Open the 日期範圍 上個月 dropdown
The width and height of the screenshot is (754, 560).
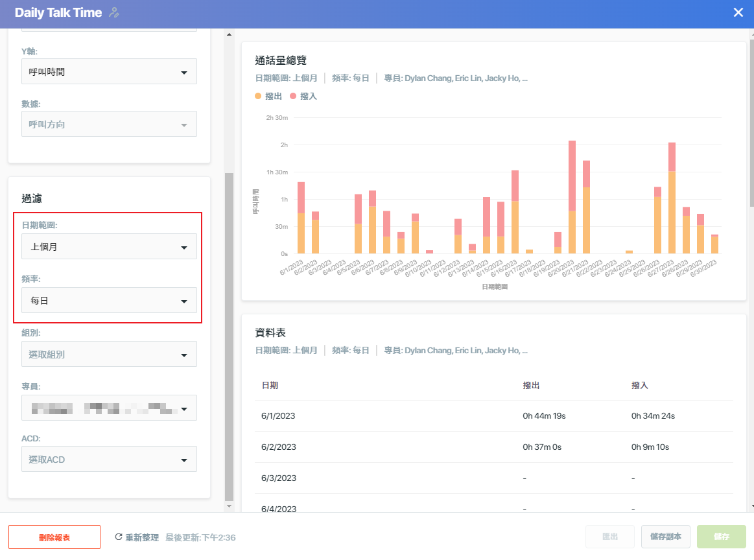point(109,246)
